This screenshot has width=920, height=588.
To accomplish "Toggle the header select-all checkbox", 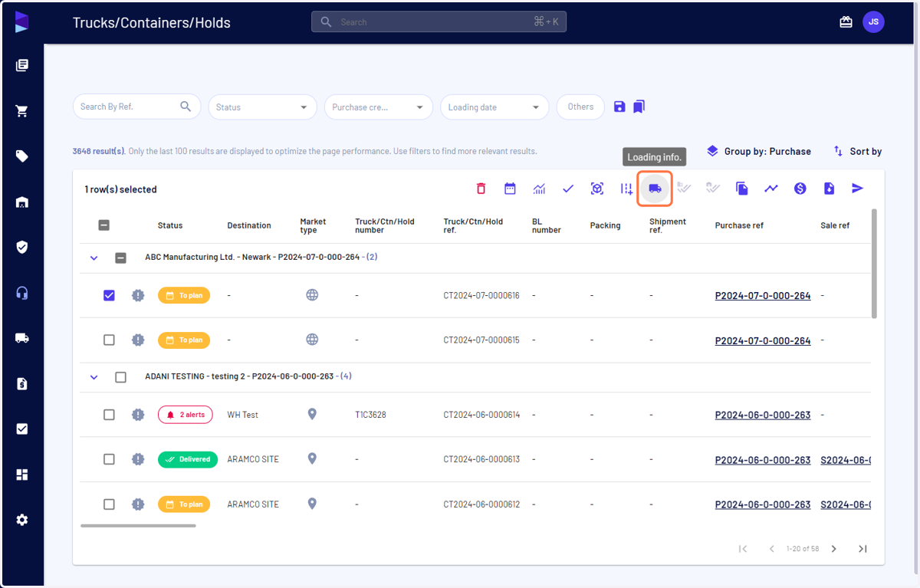I will [104, 225].
